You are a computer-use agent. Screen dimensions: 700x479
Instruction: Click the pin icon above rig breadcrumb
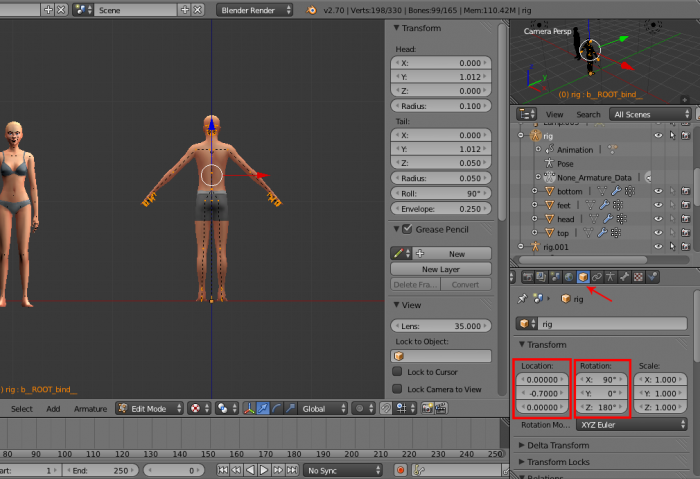click(x=522, y=298)
